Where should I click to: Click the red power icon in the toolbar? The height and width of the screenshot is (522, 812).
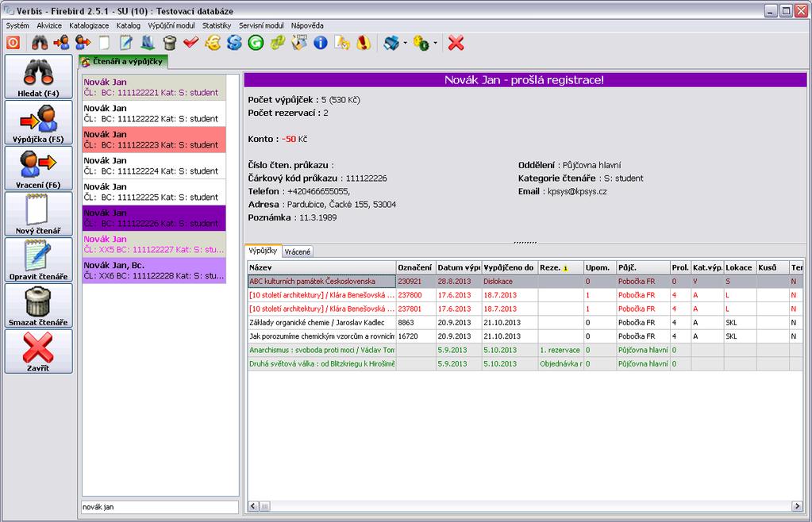point(13,43)
